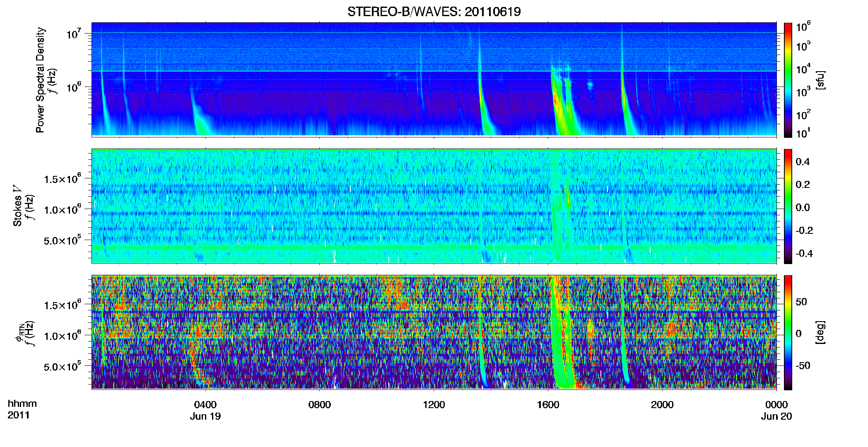Click the 1.5×10^6 tick on Stokes V panel
The image size is (868, 447).
tap(63, 179)
